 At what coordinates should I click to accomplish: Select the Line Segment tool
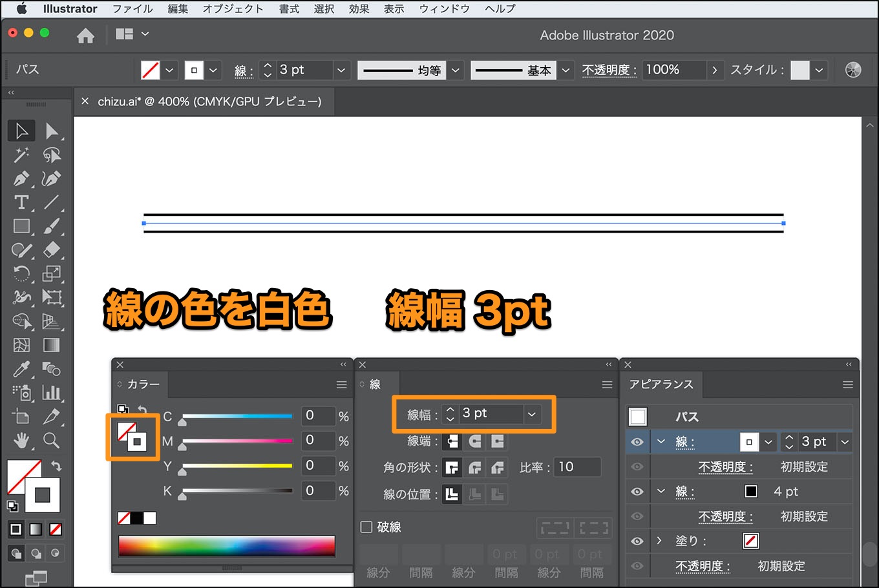click(52, 202)
